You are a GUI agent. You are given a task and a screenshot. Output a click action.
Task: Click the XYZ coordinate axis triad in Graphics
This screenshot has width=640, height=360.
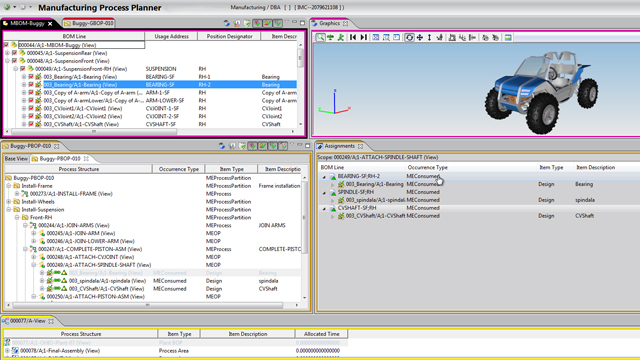coord(334,102)
